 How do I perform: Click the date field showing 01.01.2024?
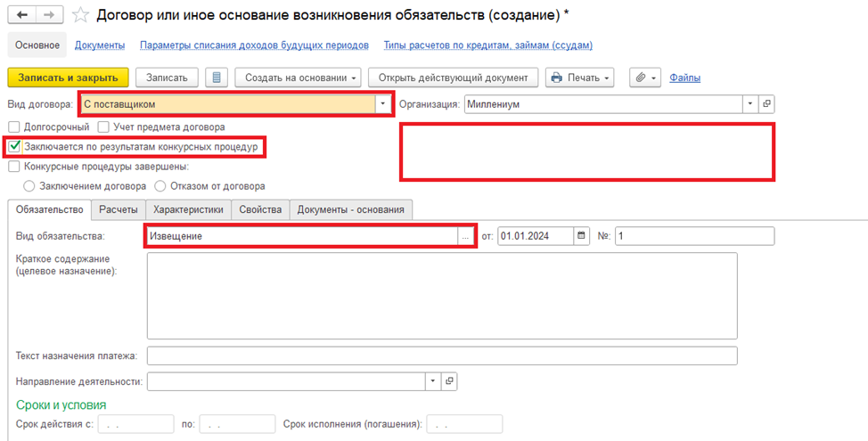[x=536, y=236]
